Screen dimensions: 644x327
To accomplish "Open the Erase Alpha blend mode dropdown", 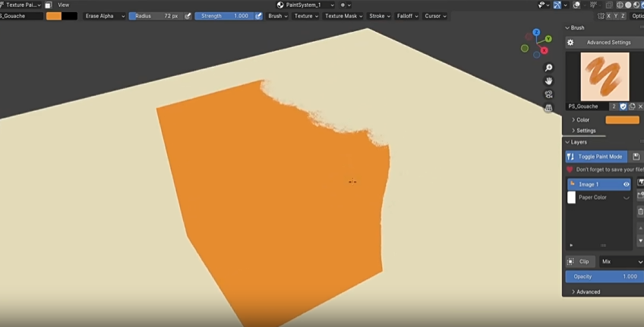I will tap(104, 16).
